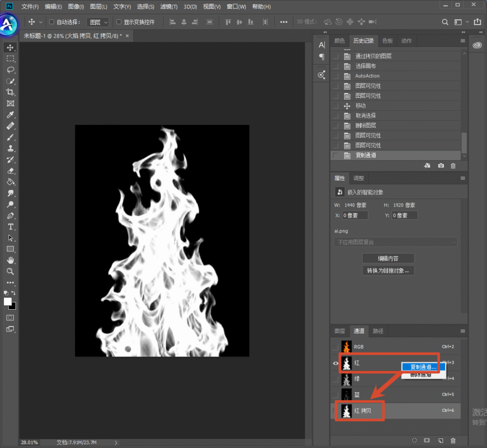Click the 转换为链接对象 button
The image size is (487, 448).
[x=388, y=270]
